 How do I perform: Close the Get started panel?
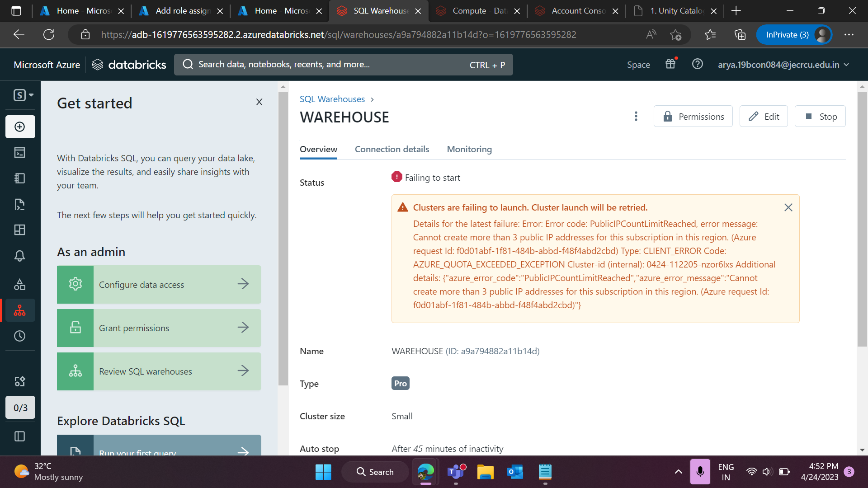259,102
